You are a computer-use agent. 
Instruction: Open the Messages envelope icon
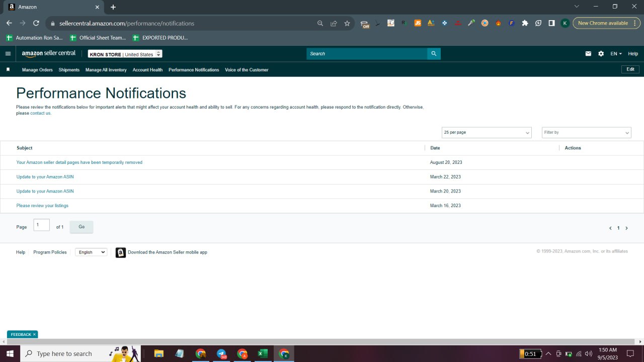click(x=588, y=54)
